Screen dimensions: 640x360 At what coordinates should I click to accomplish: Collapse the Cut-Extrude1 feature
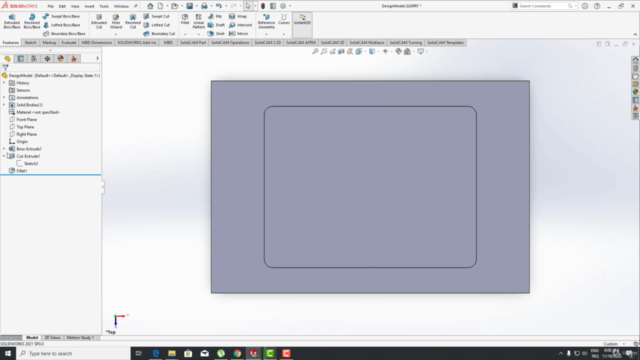[4, 156]
